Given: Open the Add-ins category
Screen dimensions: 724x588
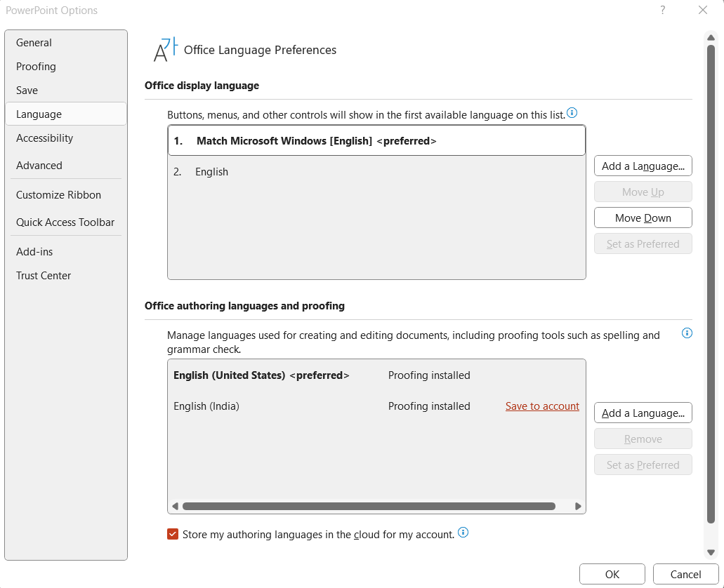Looking at the screenshot, I should point(65,251).
